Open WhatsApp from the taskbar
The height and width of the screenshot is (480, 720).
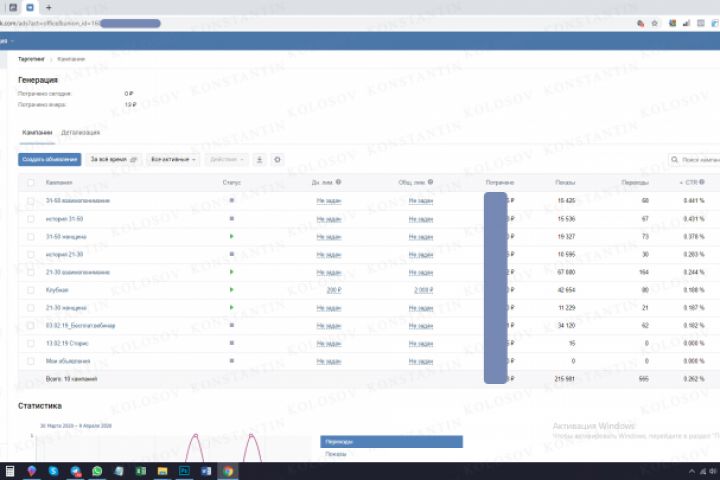point(97,471)
